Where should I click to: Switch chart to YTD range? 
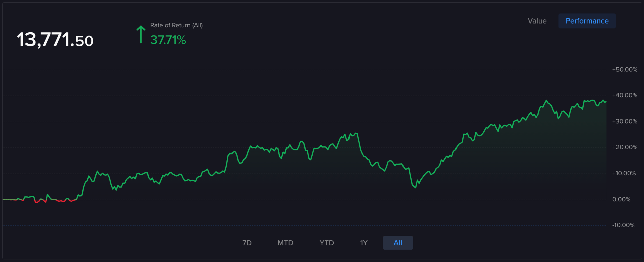pyautogui.click(x=327, y=243)
